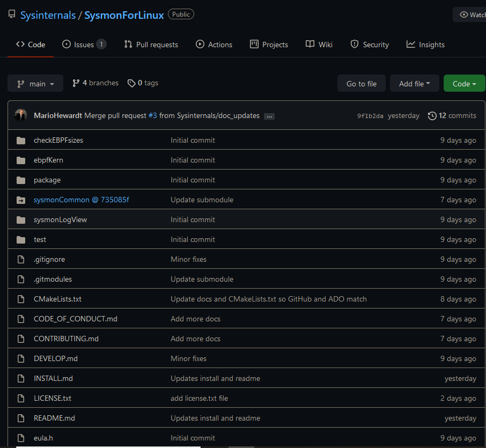The width and height of the screenshot is (486, 448).
Task: Click the file icon for CONTRIBUTING.md
Action: pyautogui.click(x=21, y=339)
